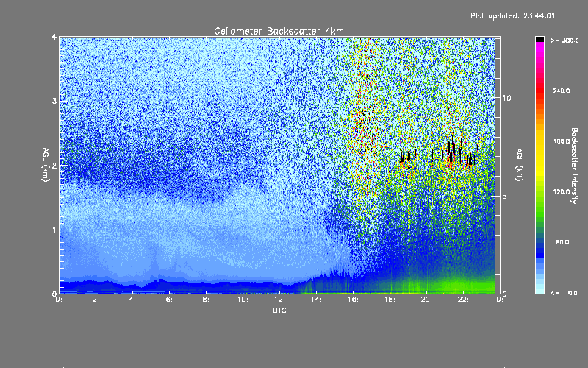Click the "5" tick on the kft axis
588x368 pixels.
click(505, 196)
